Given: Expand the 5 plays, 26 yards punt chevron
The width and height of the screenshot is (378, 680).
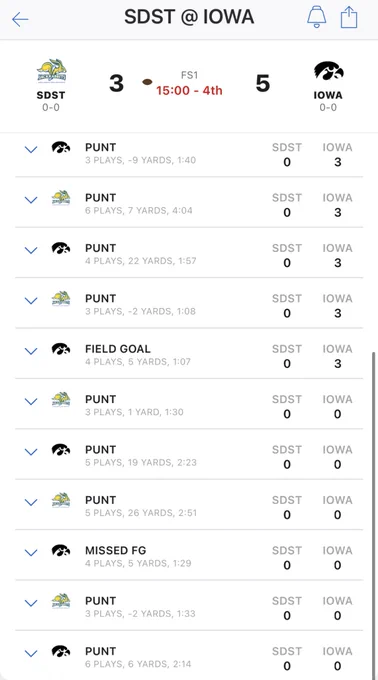Looking at the screenshot, I should click(31, 502).
